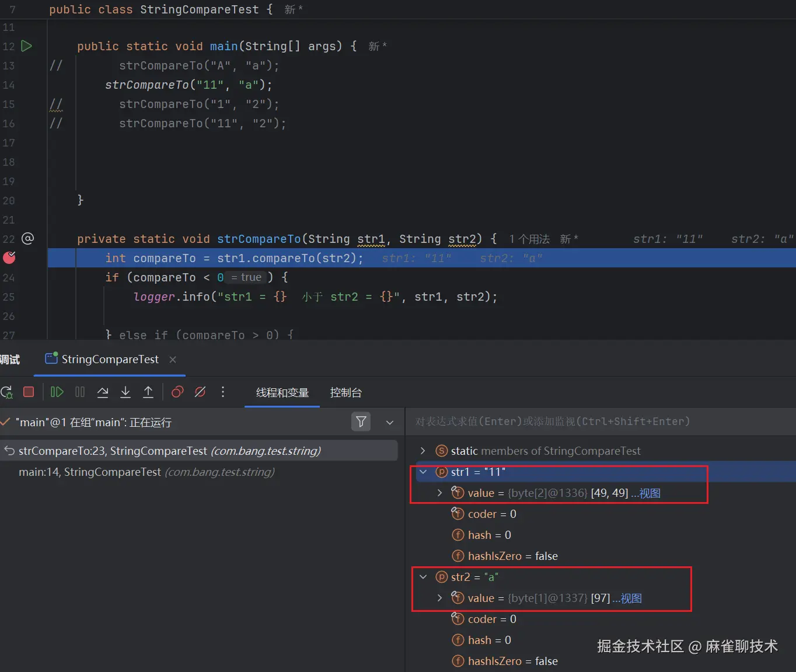
Task: Expand static members of StringCompareTest
Action: pos(423,451)
